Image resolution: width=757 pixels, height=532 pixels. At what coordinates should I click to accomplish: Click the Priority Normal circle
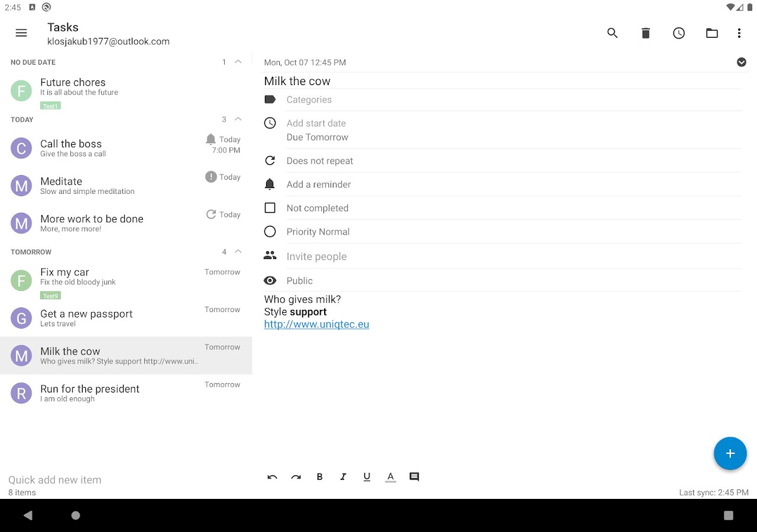[270, 232]
